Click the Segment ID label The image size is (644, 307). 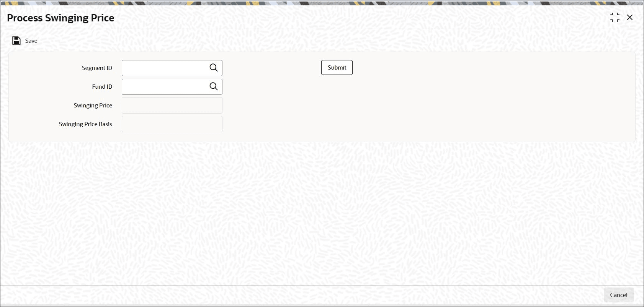97,68
